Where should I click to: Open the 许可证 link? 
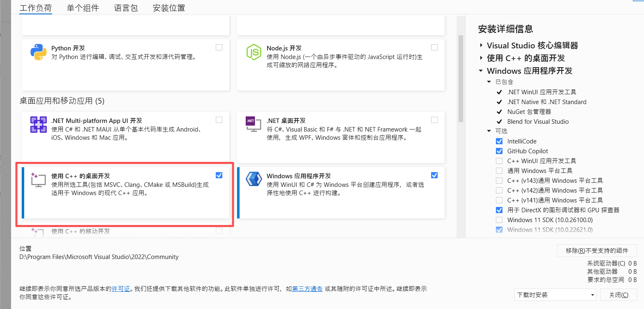click(x=121, y=289)
